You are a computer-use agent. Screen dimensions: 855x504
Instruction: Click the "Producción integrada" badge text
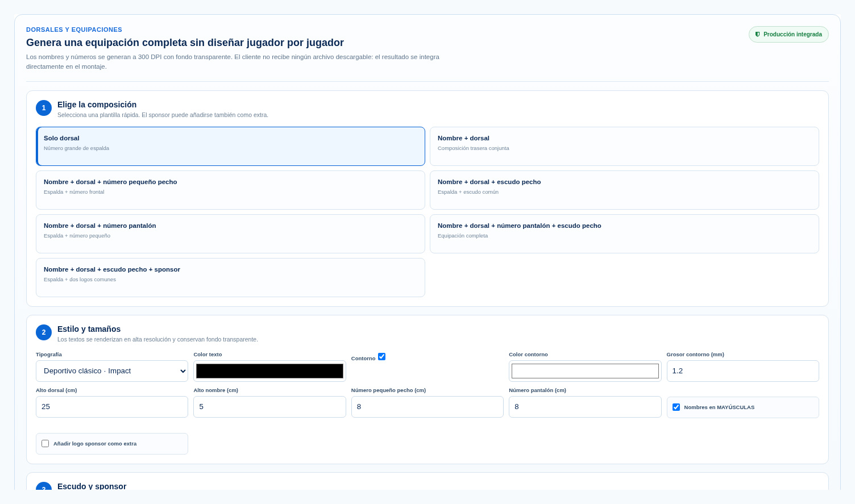coord(792,35)
